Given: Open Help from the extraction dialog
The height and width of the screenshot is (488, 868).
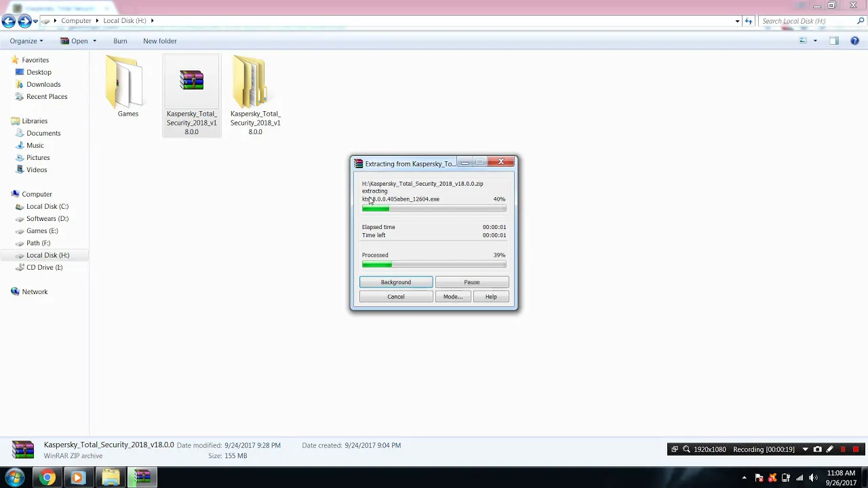Looking at the screenshot, I should (491, 297).
